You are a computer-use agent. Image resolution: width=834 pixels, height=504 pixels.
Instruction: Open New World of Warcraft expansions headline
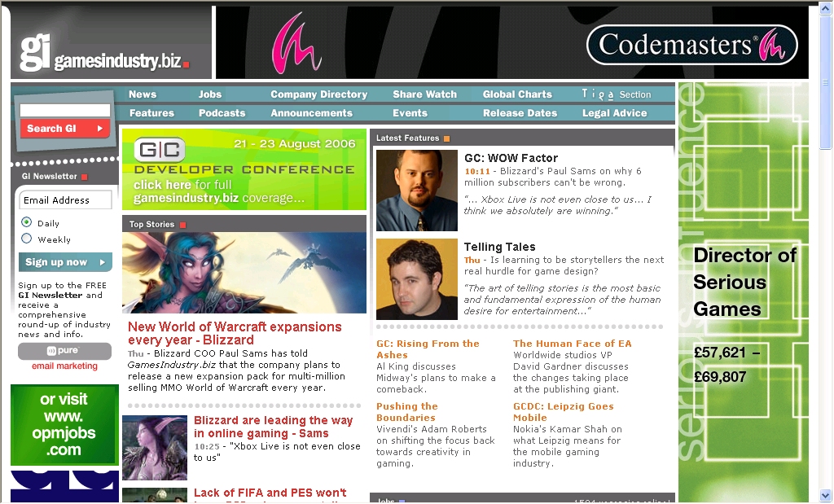[x=235, y=333]
